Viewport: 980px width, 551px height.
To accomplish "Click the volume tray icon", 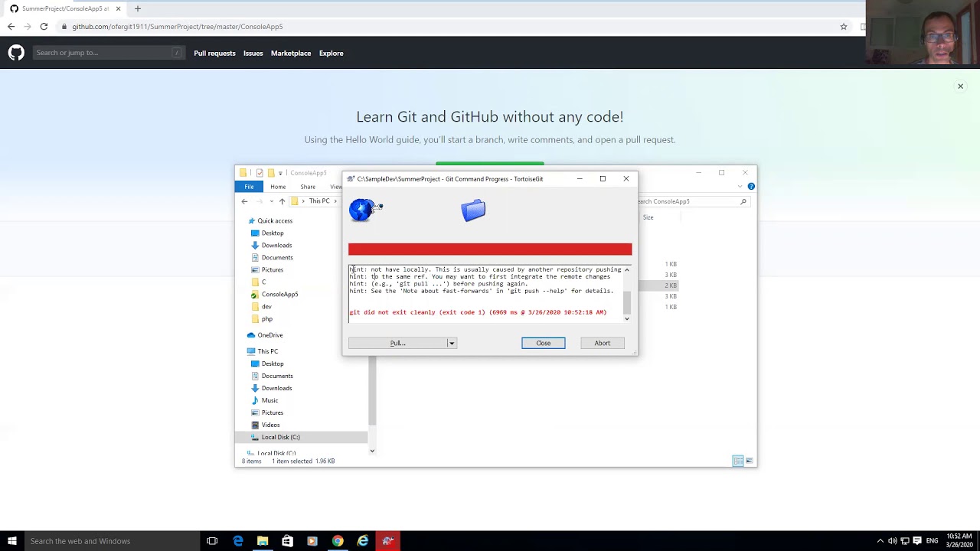I will pyautogui.click(x=892, y=541).
